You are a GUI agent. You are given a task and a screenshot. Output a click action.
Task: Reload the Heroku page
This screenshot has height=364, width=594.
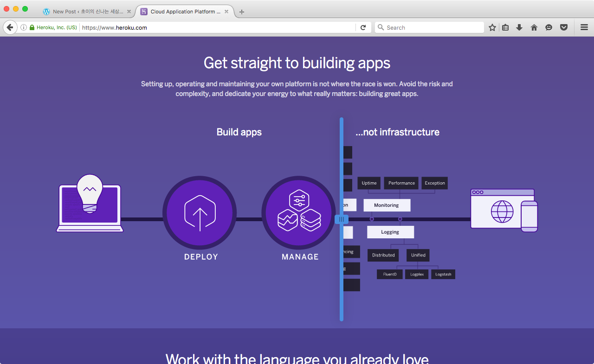363,27
